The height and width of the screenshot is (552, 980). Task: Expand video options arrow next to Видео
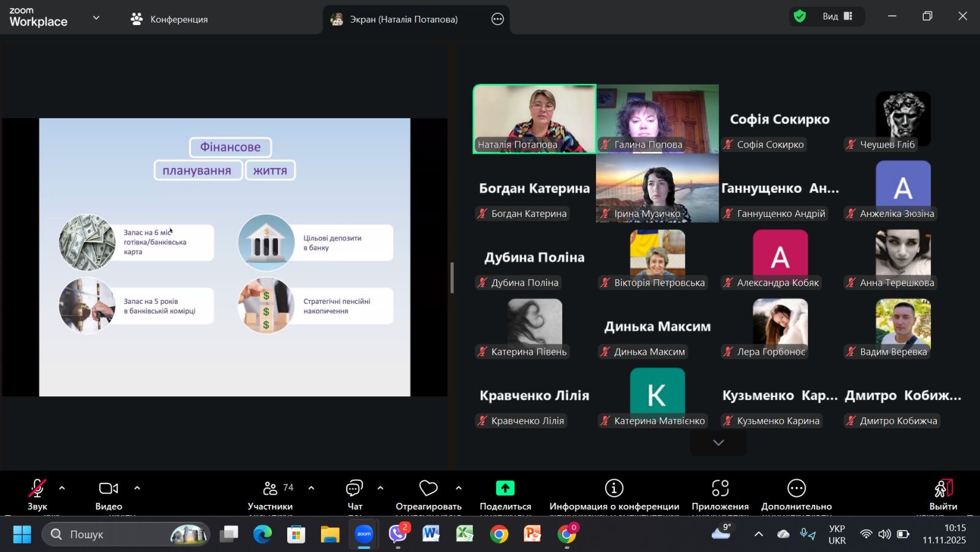coord(137,488)
